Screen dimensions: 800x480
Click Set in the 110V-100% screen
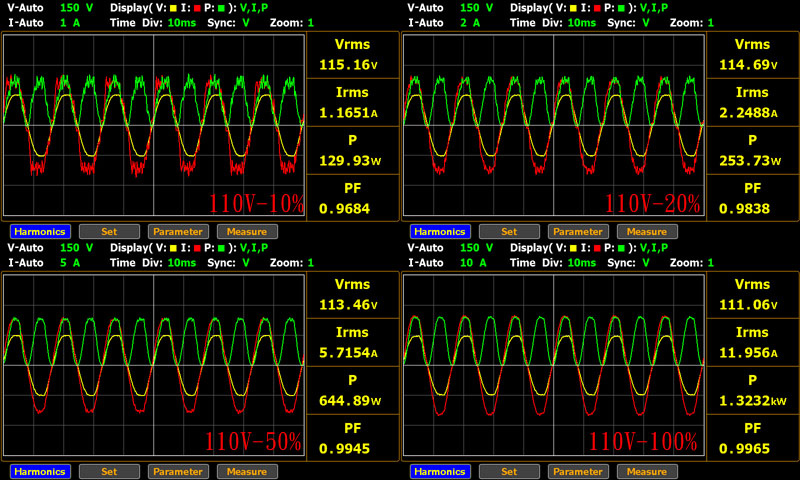pos(509,471)
